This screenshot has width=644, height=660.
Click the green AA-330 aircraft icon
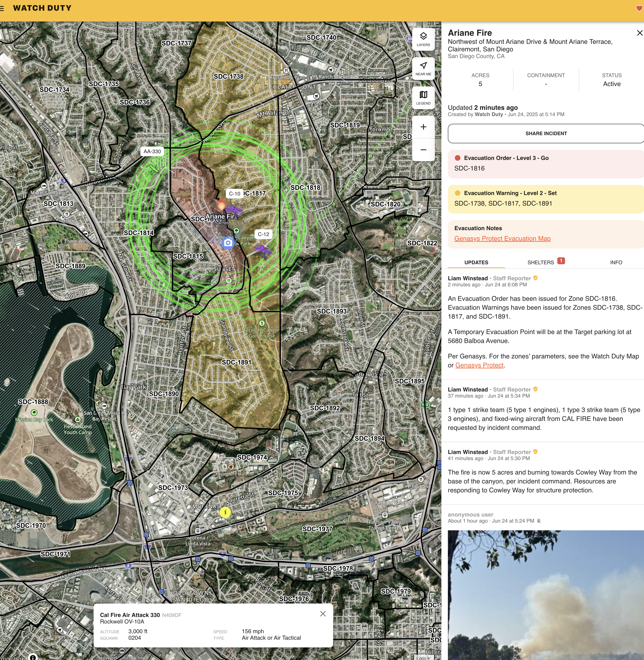tap(153, 168)
